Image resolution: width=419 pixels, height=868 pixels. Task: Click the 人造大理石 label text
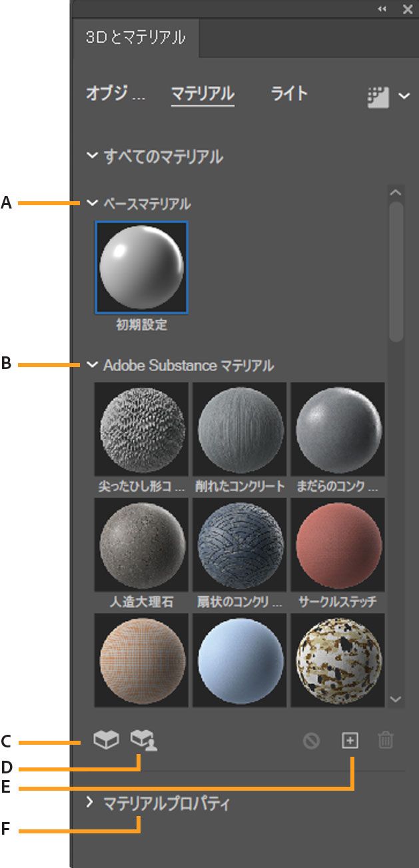141,602
